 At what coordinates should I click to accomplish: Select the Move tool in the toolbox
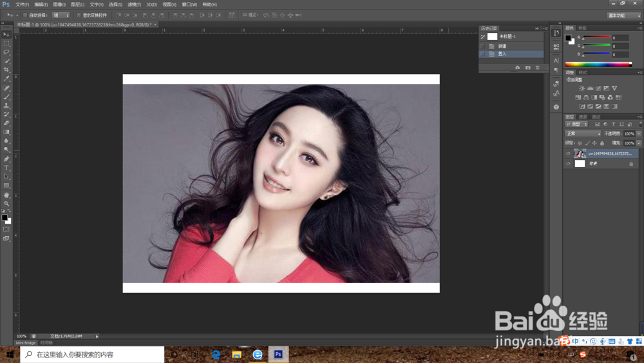pos(6,35)
